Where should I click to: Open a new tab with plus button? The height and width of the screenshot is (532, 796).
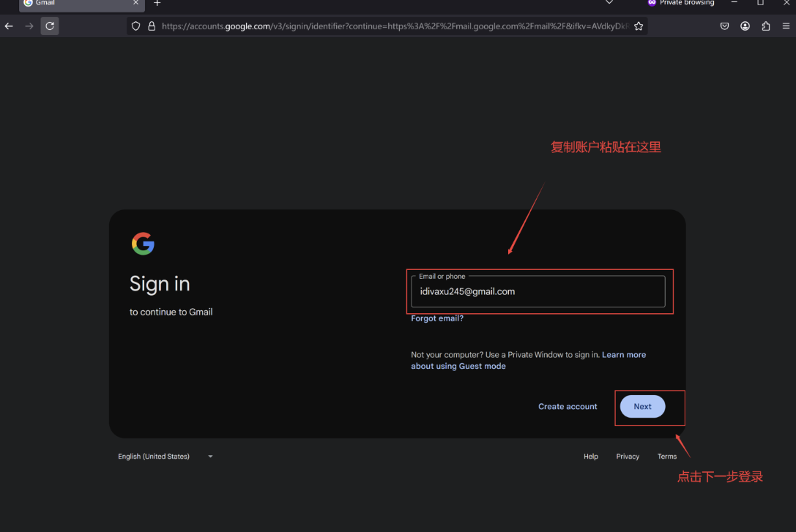(157, 3)
